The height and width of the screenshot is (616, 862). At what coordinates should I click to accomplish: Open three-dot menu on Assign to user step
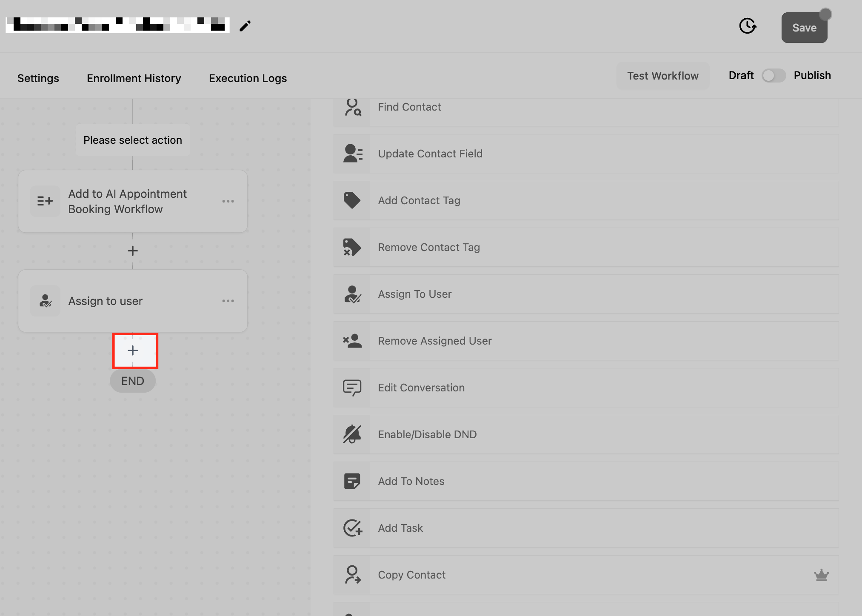228,301
